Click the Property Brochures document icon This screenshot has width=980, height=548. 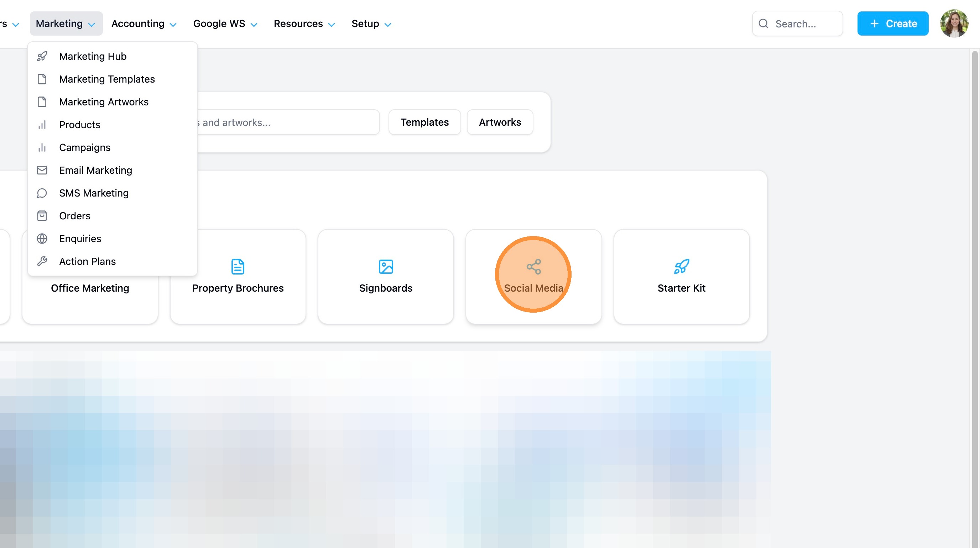click(x=238, y=267)
